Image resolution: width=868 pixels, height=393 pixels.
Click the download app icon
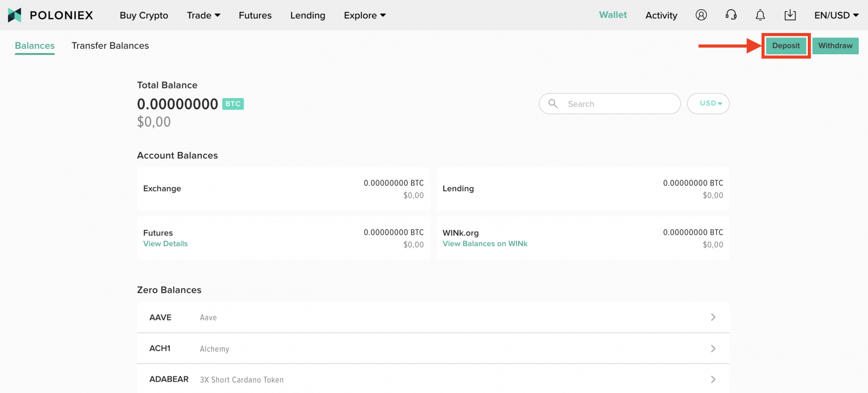point(790,15)
